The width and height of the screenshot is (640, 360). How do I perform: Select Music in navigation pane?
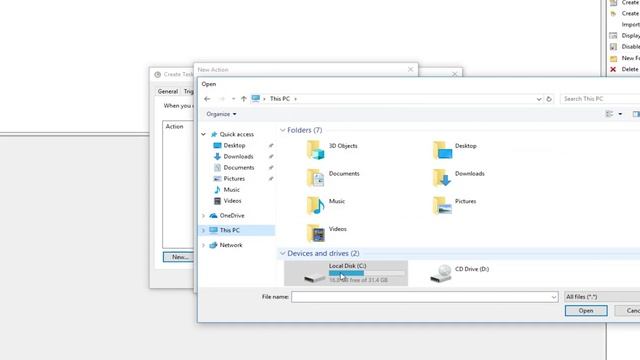[231, 189]
